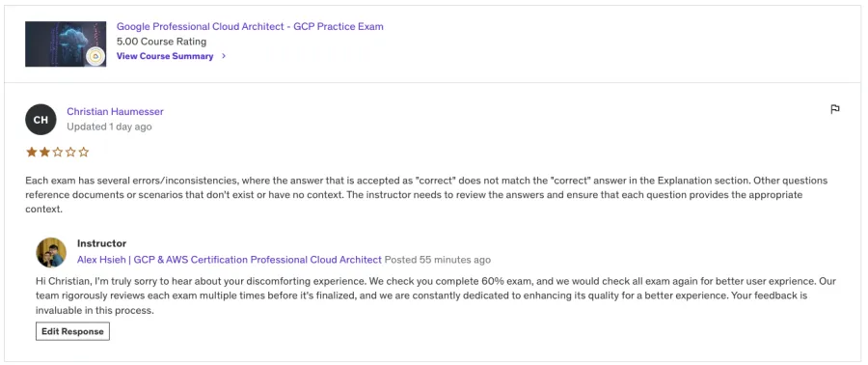Click the third empty rating star
The width and height of the screenshot is (868, 365).
58,152
